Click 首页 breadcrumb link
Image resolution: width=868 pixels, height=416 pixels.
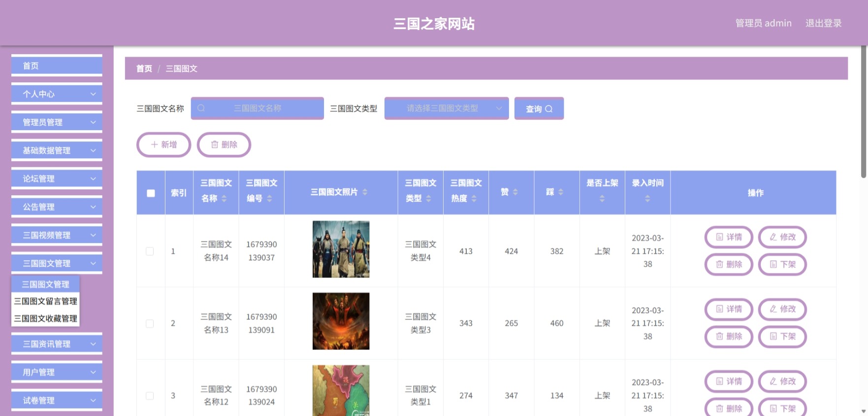pyautogui.click(x=144, y=69)
